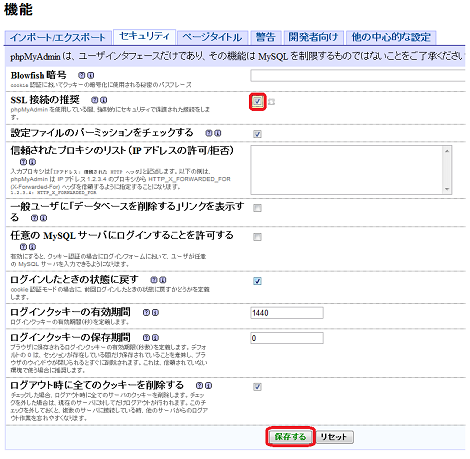Open the ページタイトル tab
Screen dimensions: 470x459
click(x=212, y=37)
